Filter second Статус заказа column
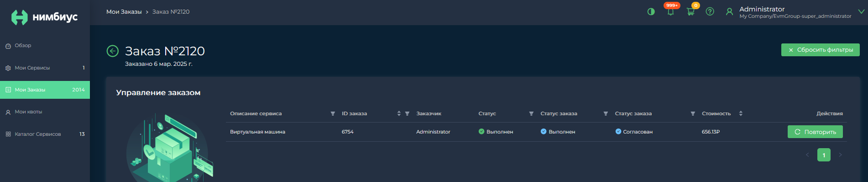The height and width of the screenshot is (182, 868). pyautogui.click(x=693, y=113)
